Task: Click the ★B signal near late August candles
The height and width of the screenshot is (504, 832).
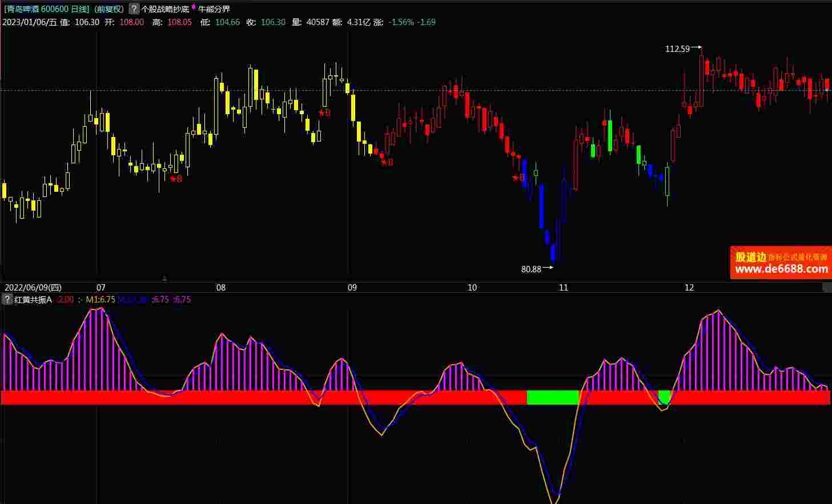Action: [324, 113]
